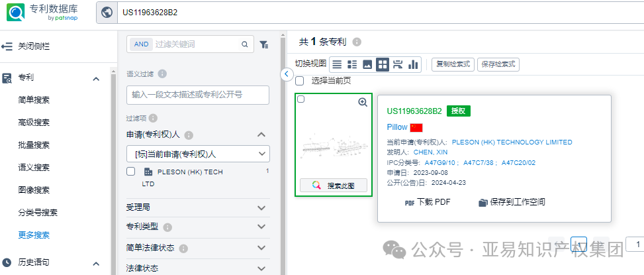Image resolution: width=644 pixels, height=275 pixels.
Task: Switch to detailed list view icon
Action: pos(352,64)
